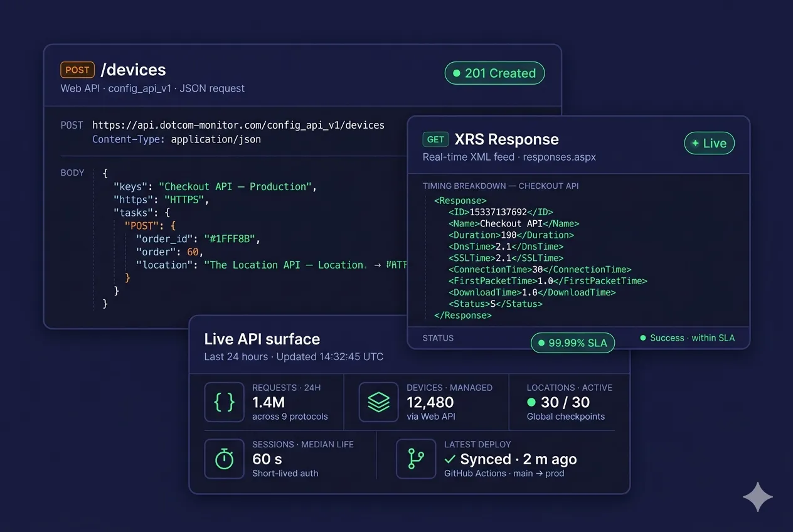Click the Duration 190 XML line
Viewport: 793px width, 532px height.
point(511,235)
